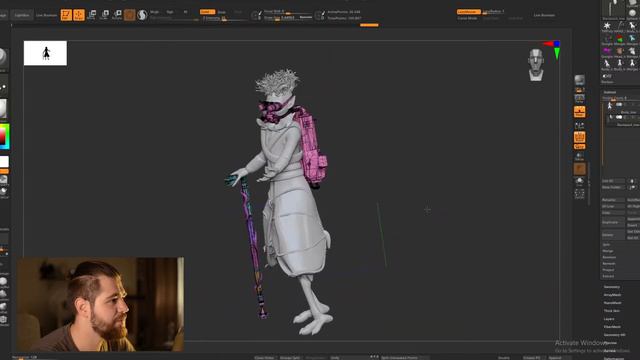Viewport: 640px width, 360px height.
Task: Select the red-green merged tool thumbnail
Action: coord(620,39)
